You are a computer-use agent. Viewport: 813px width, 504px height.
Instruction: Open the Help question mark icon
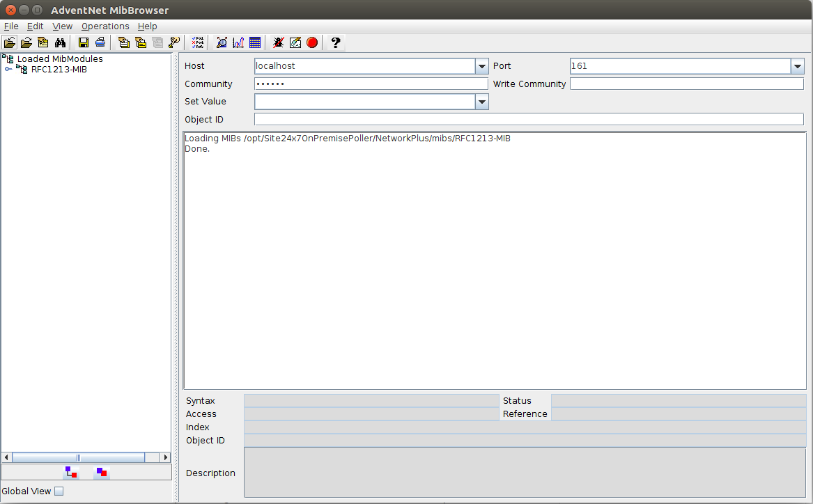pyautogui.click(x=334, y=42)
